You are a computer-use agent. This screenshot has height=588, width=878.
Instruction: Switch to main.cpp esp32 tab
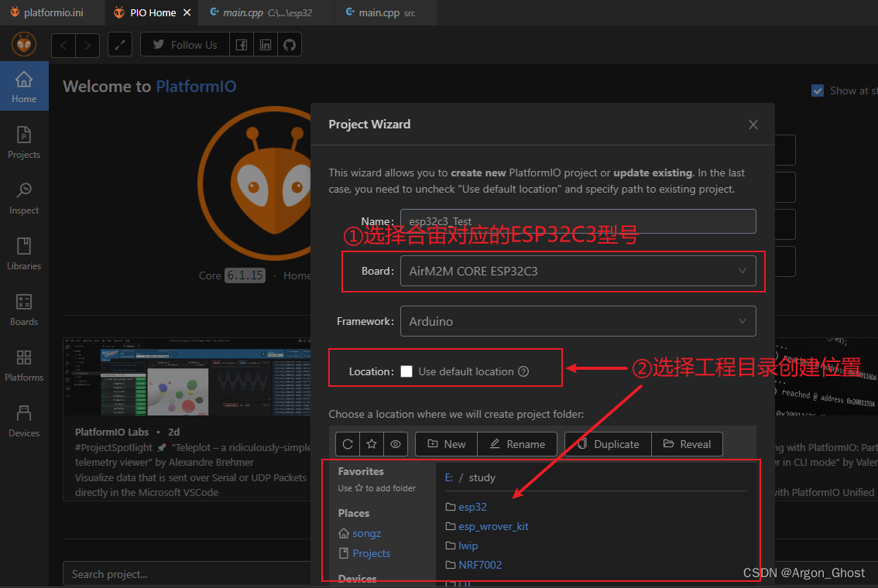pos(266,12)
